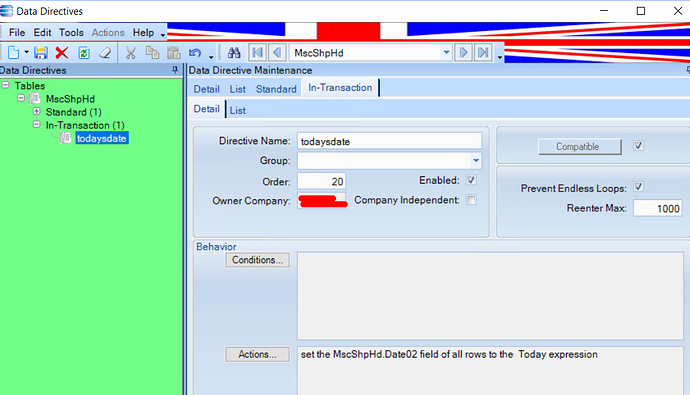Expand the Standard (1) tree node

37,111
